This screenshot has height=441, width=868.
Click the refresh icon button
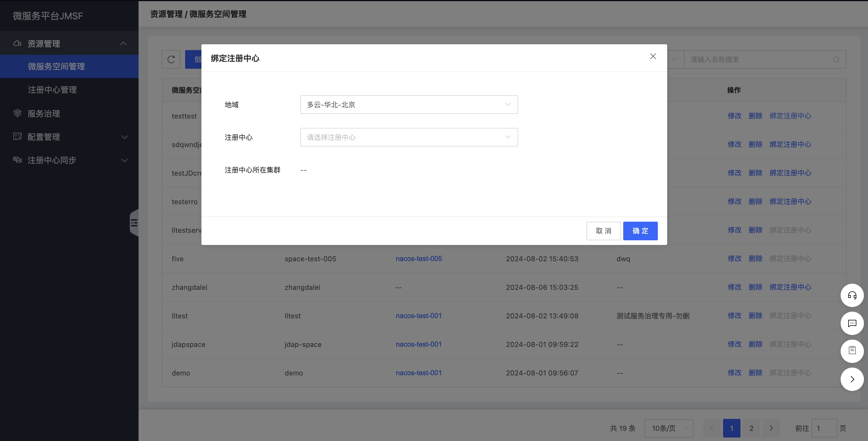coord(171,60)
